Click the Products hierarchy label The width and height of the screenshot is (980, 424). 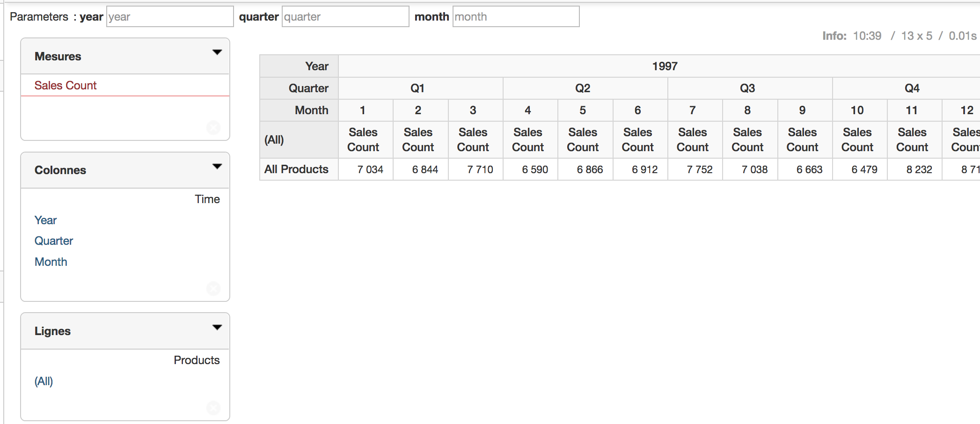click(x=197, y=360)
